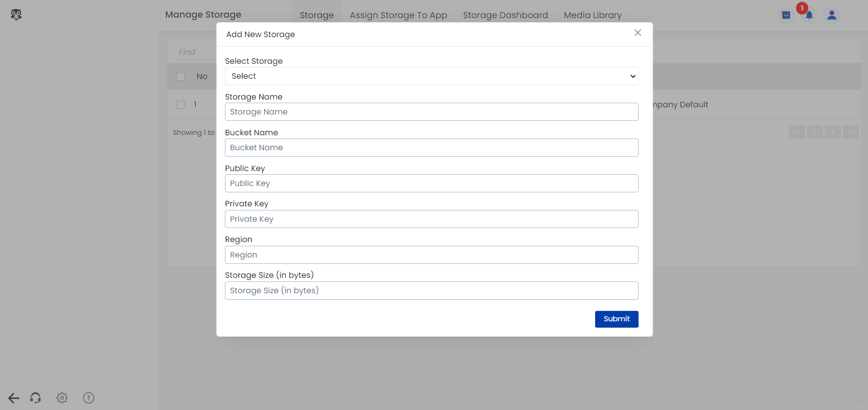The height and width of the screenshot is (410, 868).
Task: Open the mail inbox icon
Action: click(786, 15)
